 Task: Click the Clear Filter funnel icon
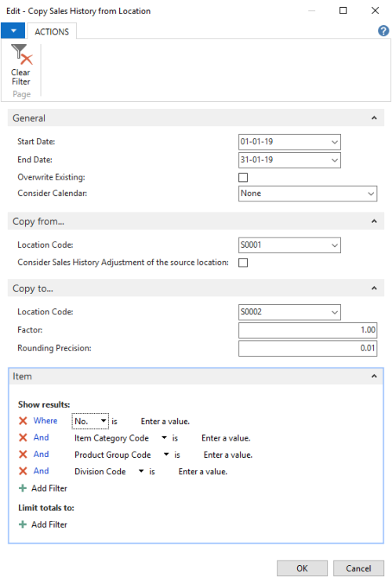pyautogui.click(x=21, y=54)
